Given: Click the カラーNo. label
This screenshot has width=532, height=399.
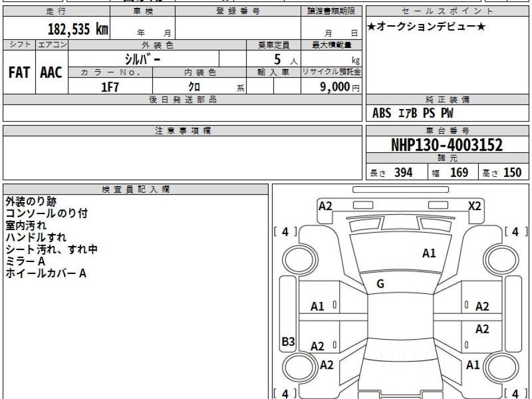Looking at the screenshot, I should click(x=110, y=72).
